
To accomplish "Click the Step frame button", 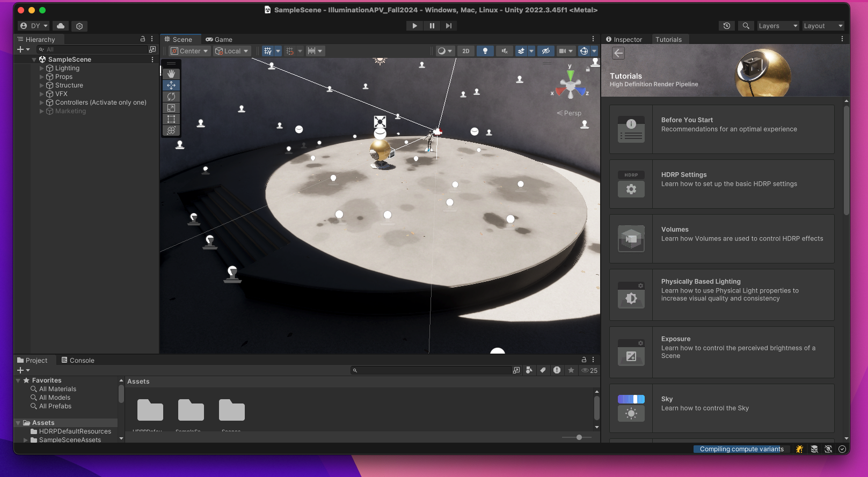I will click(449, 26).
